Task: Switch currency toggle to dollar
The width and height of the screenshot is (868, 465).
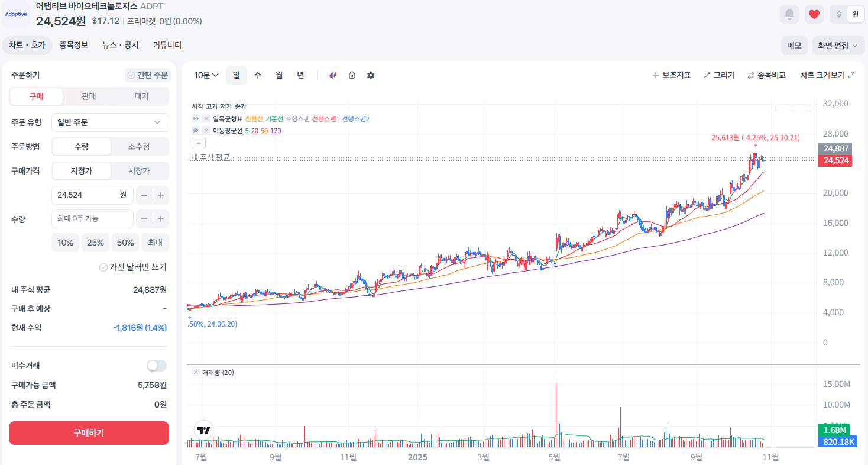Action: click(839, 14)
